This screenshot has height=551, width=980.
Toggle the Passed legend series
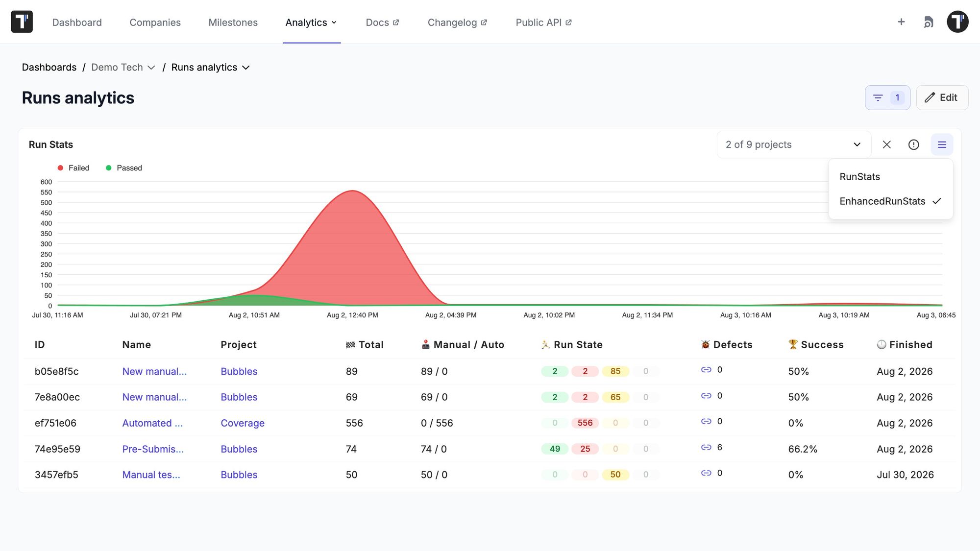(124, 168)
